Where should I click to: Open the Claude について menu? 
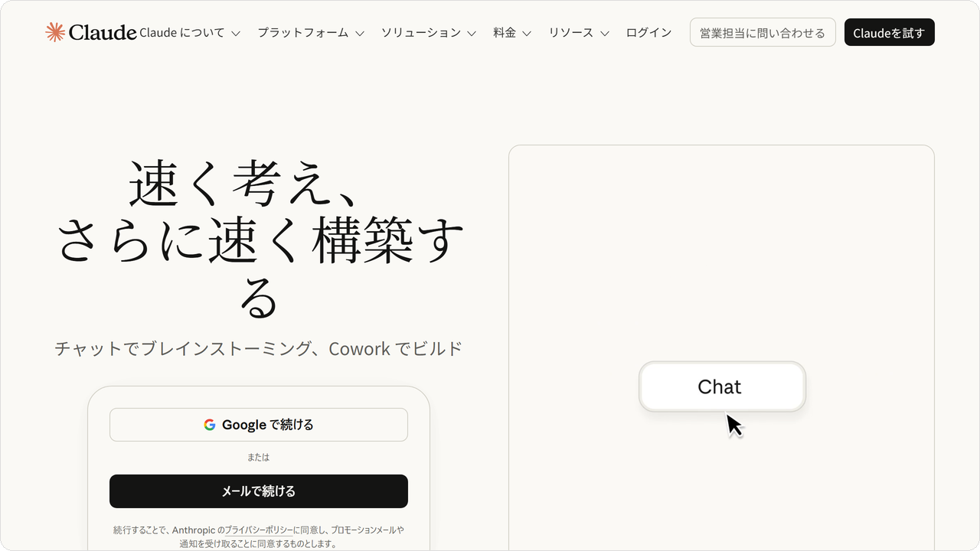pos(190,33)
